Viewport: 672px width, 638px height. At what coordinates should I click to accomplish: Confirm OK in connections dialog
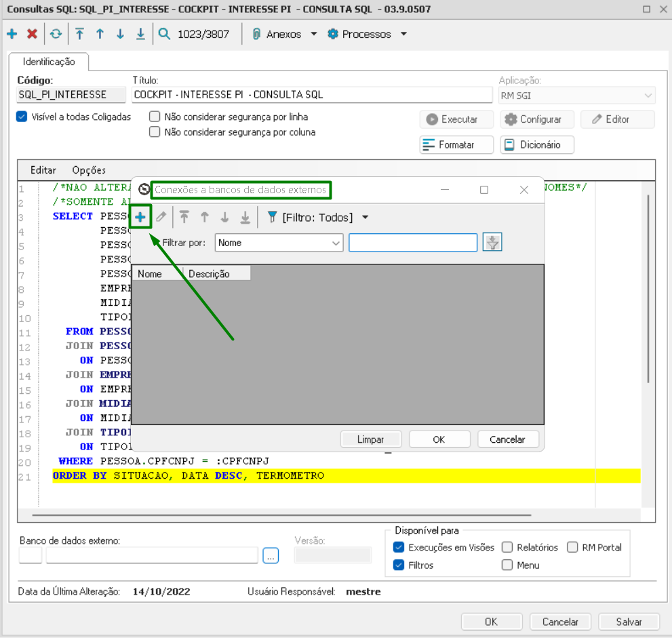(439, 439)
